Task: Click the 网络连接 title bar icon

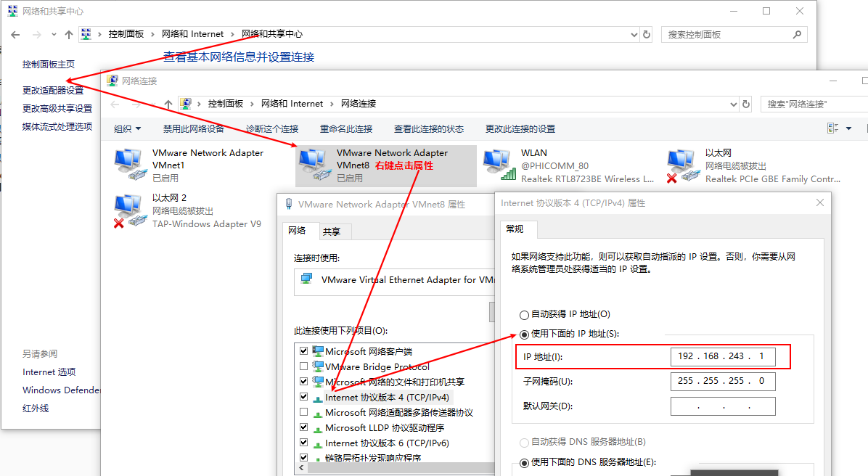Action: 112,81
